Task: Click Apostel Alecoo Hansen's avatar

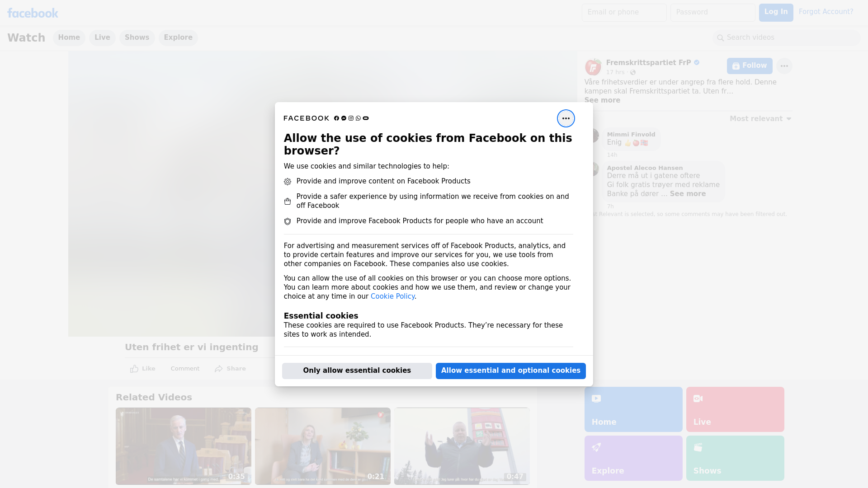Action: click(594, 169)
